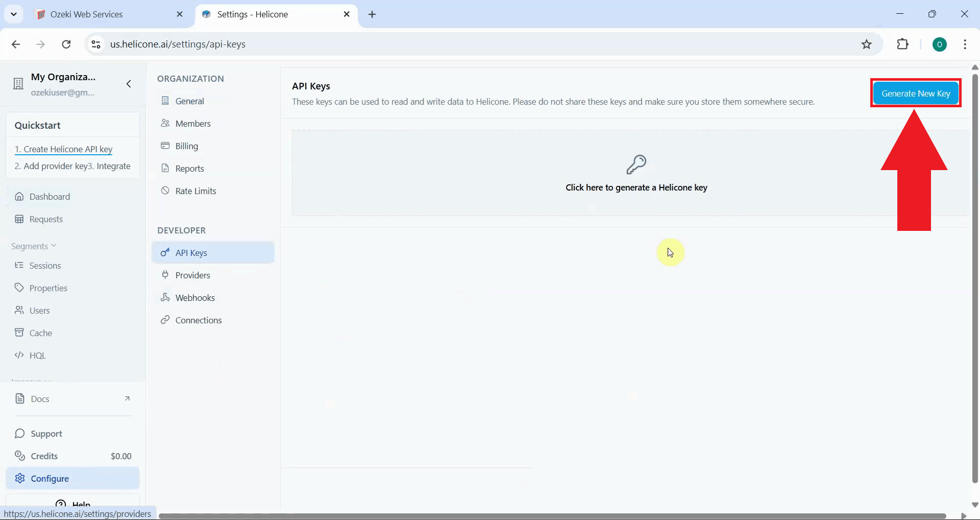This screenshot has height=520, width=980.
Task: Open the browser extensions puzzle icon
Action: 903,44
